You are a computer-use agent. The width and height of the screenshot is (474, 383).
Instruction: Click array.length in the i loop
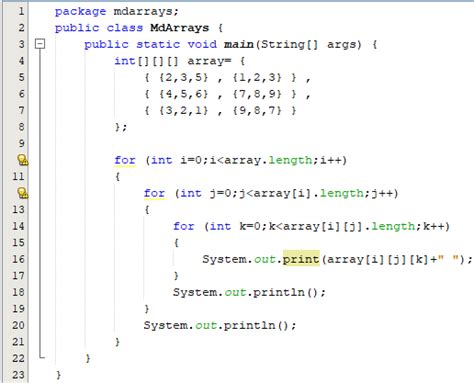268,160
